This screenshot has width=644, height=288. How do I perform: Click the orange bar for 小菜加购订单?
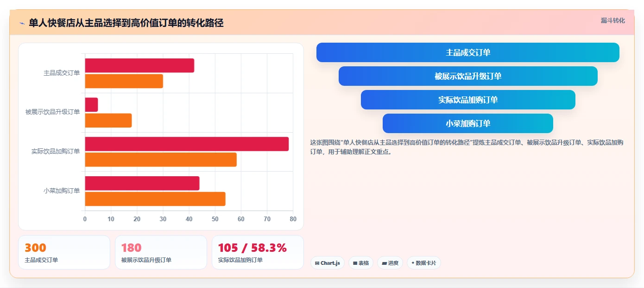coord(155,199)
